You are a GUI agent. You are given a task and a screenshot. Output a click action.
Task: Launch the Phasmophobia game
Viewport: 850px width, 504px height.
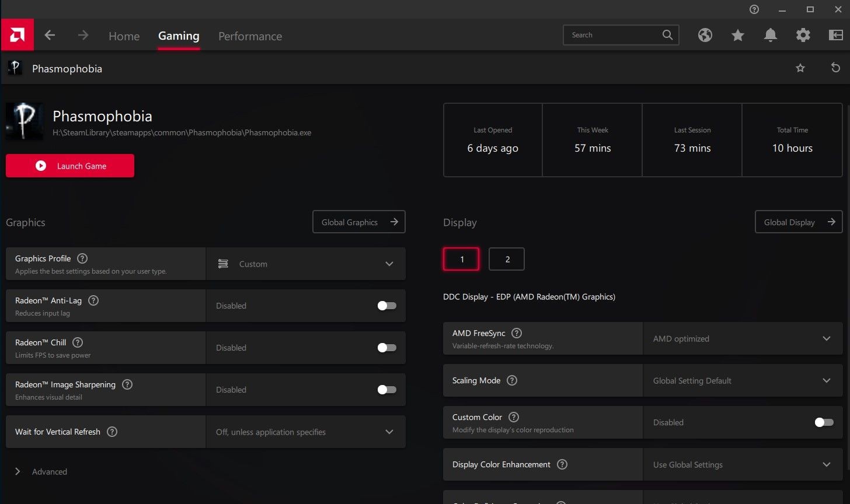click(x=70, y=166)
